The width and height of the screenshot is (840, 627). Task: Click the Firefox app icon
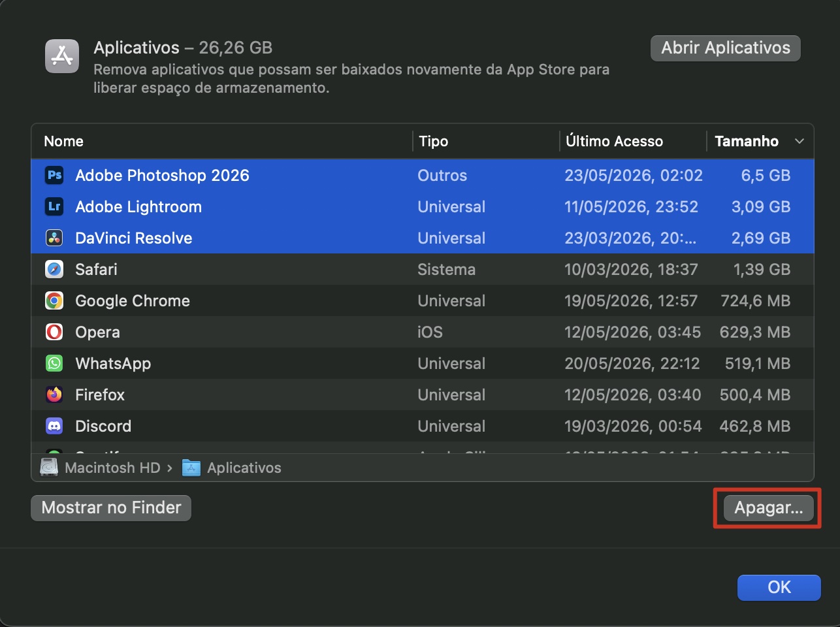pos(54,394)
